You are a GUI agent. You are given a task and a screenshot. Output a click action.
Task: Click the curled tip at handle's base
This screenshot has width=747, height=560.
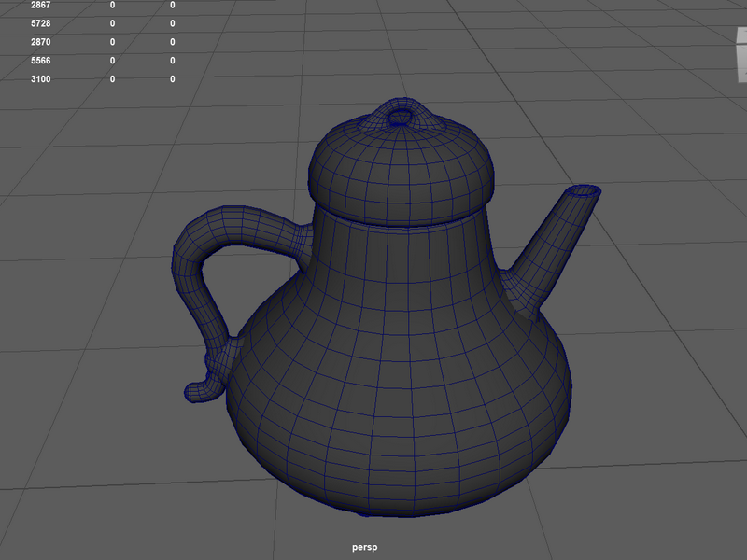coord(203,390)
